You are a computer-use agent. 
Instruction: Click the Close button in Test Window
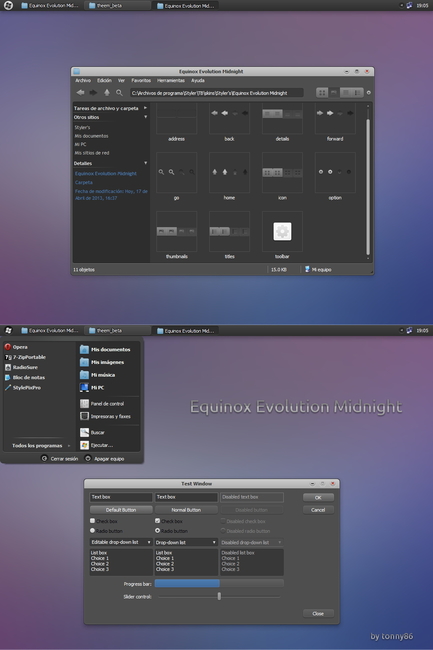point(318,613)
